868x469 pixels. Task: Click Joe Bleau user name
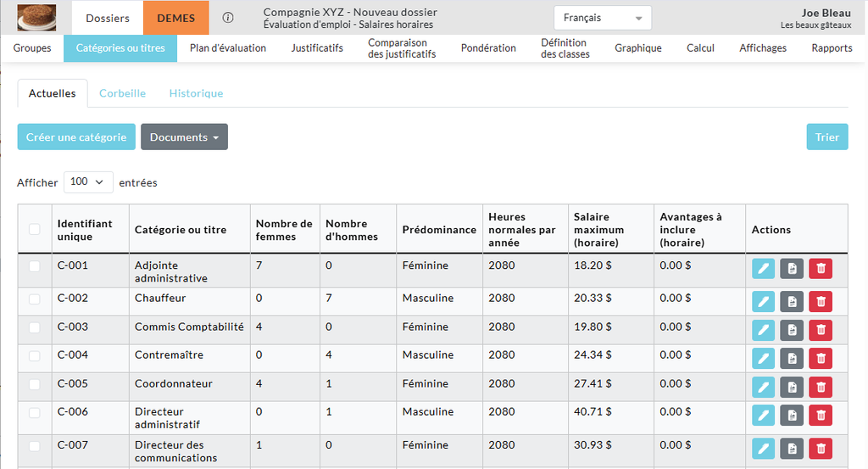pyautogui.click(x=826, y=13)
